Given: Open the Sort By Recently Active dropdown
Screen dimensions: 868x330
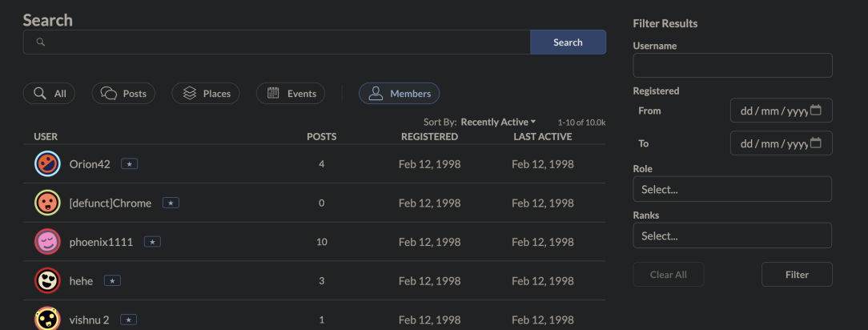Looking at the screenshot, I should click(x=498, y=122).
